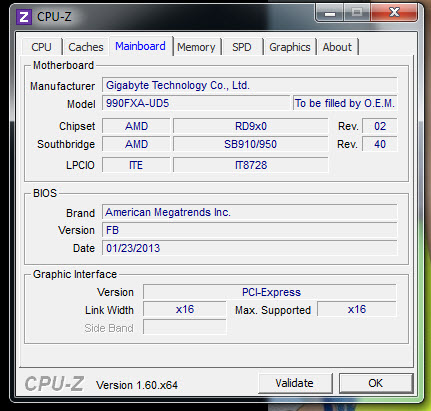Click the chipset RD9x0 field
The image size is (431, 411).
pos(251,126)
